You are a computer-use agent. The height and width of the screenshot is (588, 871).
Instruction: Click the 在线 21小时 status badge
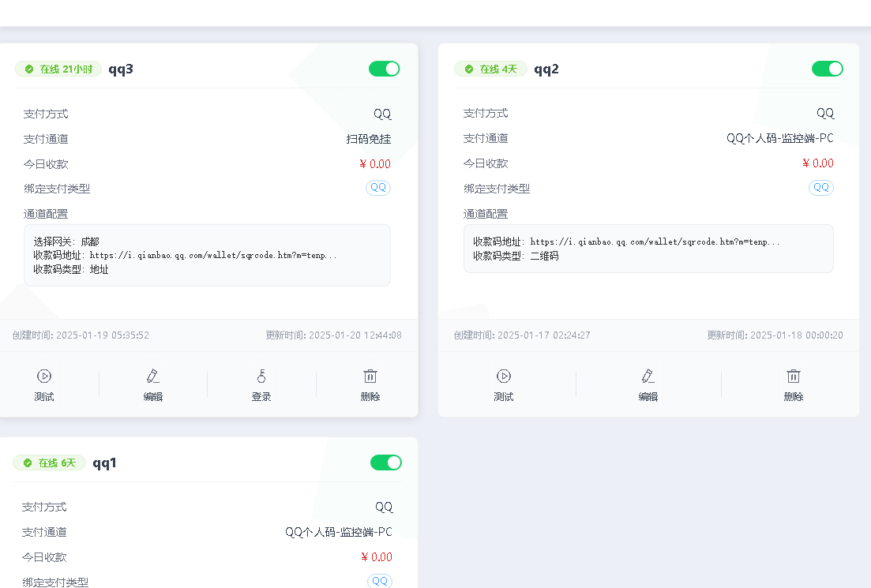click(58, 69)
